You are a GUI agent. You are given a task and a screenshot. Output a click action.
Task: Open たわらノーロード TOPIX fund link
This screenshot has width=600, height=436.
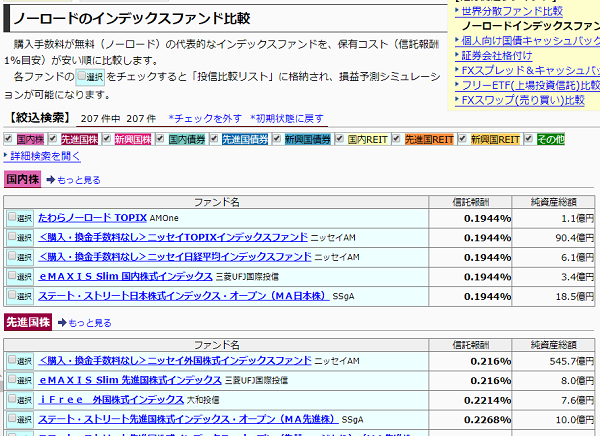(x=93, y=218)
